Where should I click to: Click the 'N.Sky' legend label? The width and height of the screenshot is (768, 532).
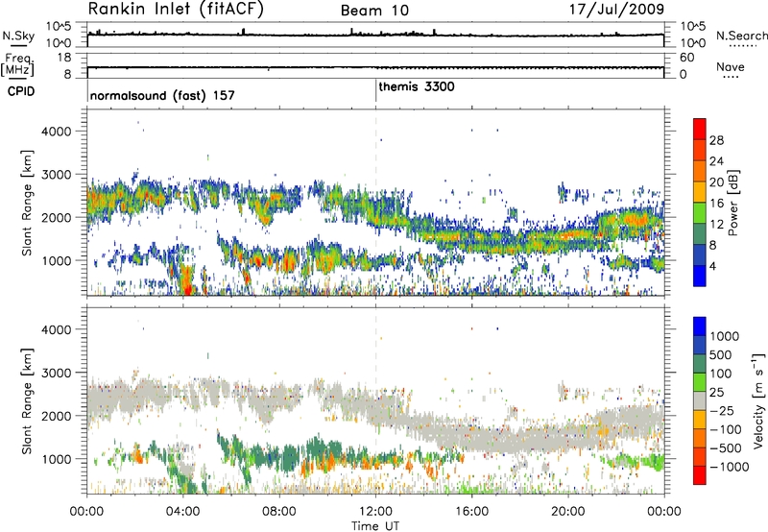pos(18,36)
